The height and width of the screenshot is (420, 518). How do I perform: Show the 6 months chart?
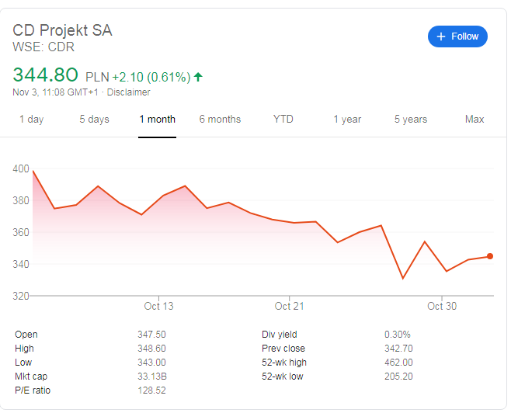pos(220,120)
